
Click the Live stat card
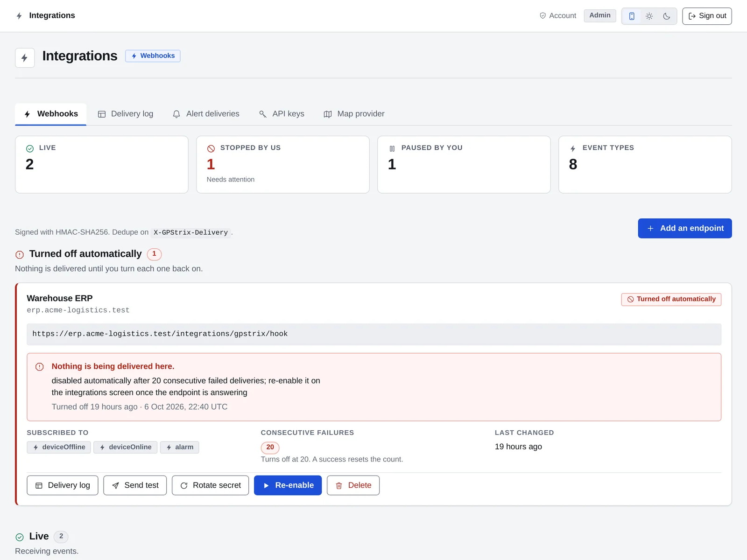click(102, 165)
